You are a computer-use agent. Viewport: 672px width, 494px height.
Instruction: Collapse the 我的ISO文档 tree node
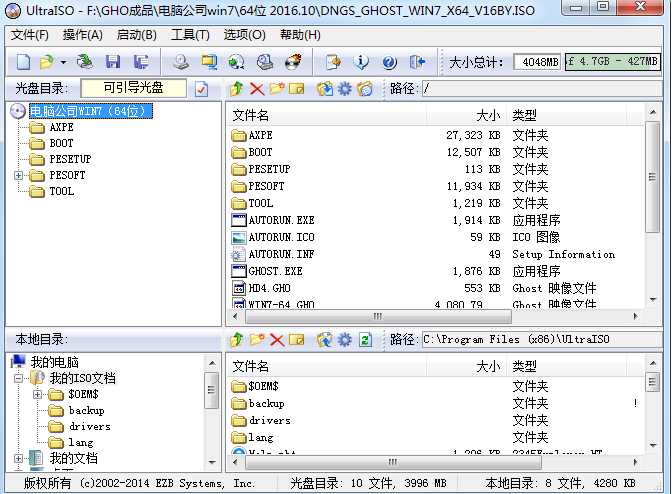18,378
